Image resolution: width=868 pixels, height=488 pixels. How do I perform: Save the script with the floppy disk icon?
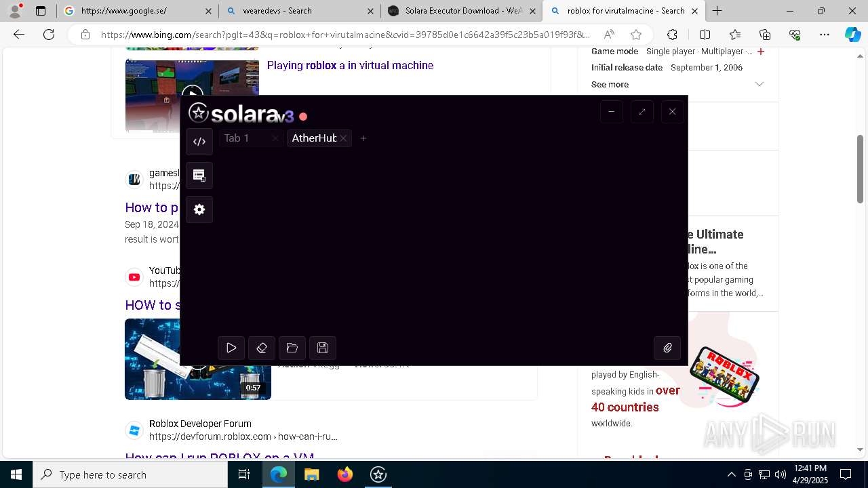[x=323, y=348]
